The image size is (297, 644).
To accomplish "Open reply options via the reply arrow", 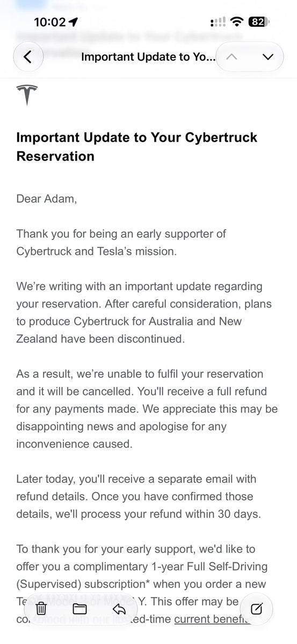I will 119,608.
